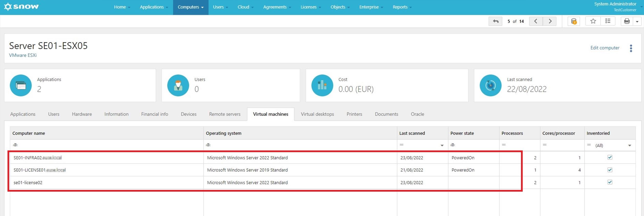This screenshot has height=216, width=644.
Task: Switch to the Virtual desktops tab
Action: [x=317, y=114]
